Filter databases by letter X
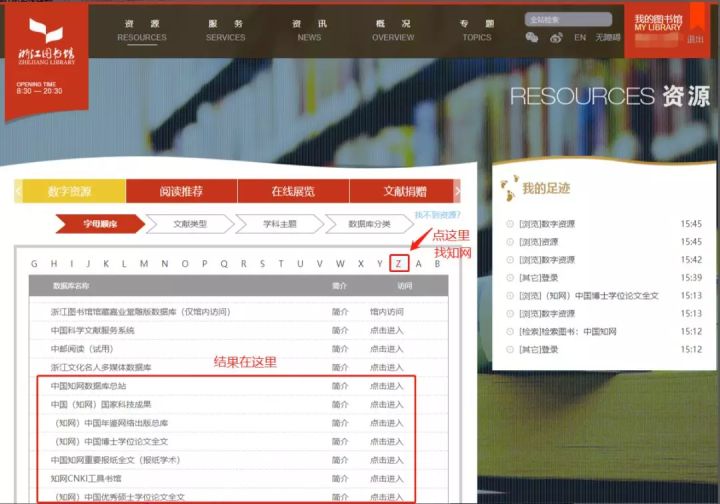720x504 pixels. tap(360, 264)
